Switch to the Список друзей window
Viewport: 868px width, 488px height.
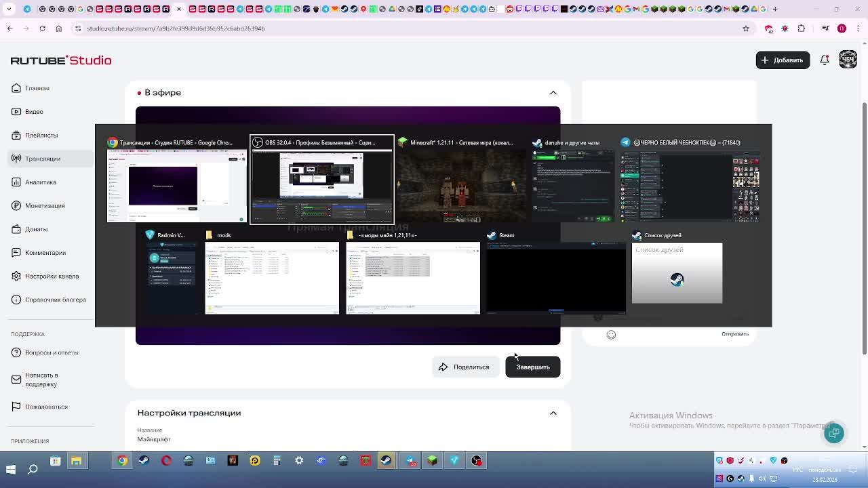(677, 267)
